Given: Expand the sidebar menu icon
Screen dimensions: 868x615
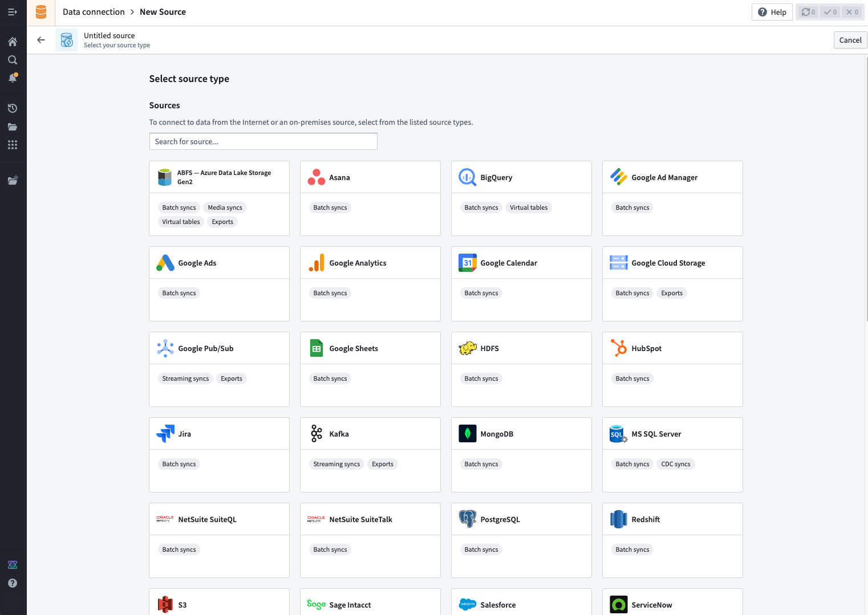Looking at the screenshot, I should click(x=13, y=12).
